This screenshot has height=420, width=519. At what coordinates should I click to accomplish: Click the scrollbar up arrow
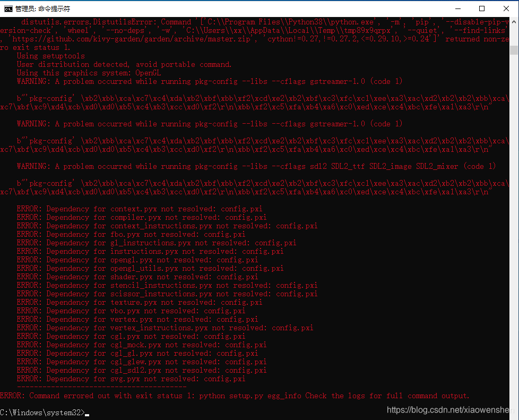(514, 22)
